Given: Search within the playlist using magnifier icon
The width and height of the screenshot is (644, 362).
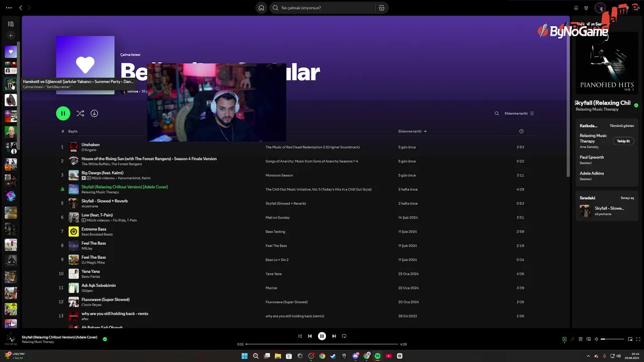Looking at the screenshot, I should click(497, 113).
